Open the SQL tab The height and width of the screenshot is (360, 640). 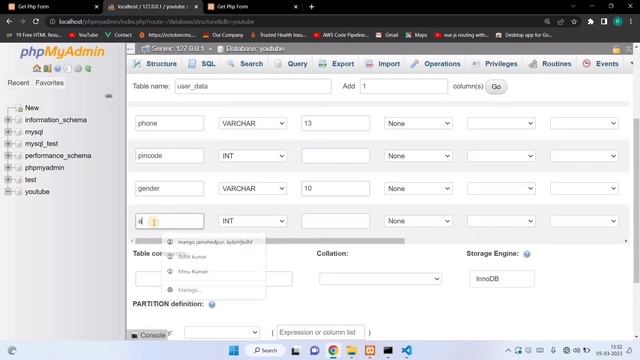click(x=202, y=64)
